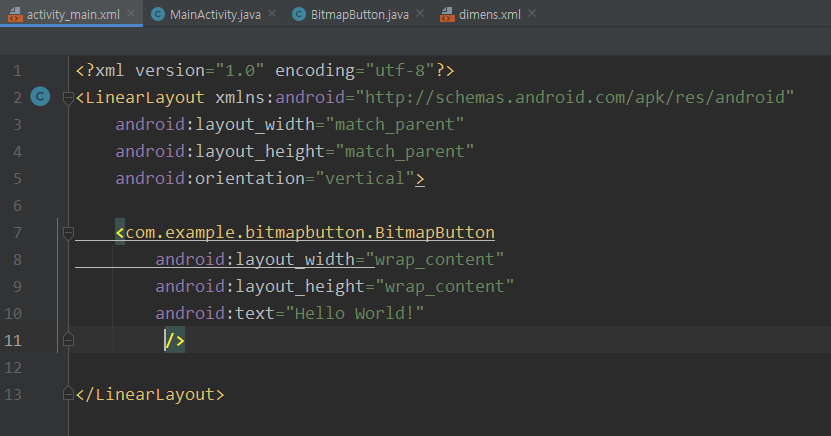The width and height of the screenshot is (831, 436).
Task: Click line number 1 in the gutter
Action: coord(17,70)
